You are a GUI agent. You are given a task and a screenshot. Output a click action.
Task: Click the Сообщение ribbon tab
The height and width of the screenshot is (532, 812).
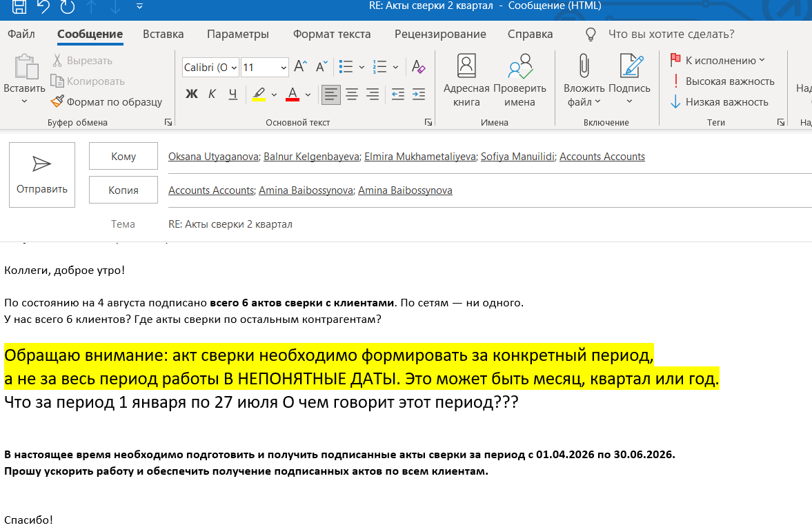(90, 35)
